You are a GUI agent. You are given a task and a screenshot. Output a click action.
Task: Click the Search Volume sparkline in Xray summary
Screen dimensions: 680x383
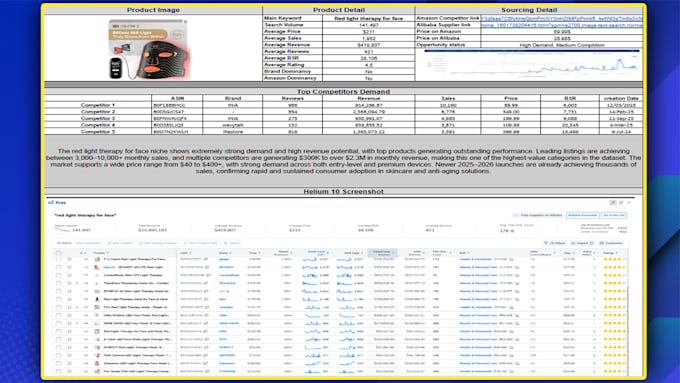pyautogui.click(x=62, y=229)
